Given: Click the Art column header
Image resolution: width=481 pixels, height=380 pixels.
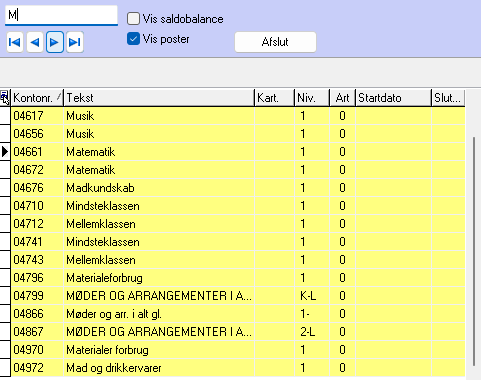Looking at the screenshot, I should (343, 98).
